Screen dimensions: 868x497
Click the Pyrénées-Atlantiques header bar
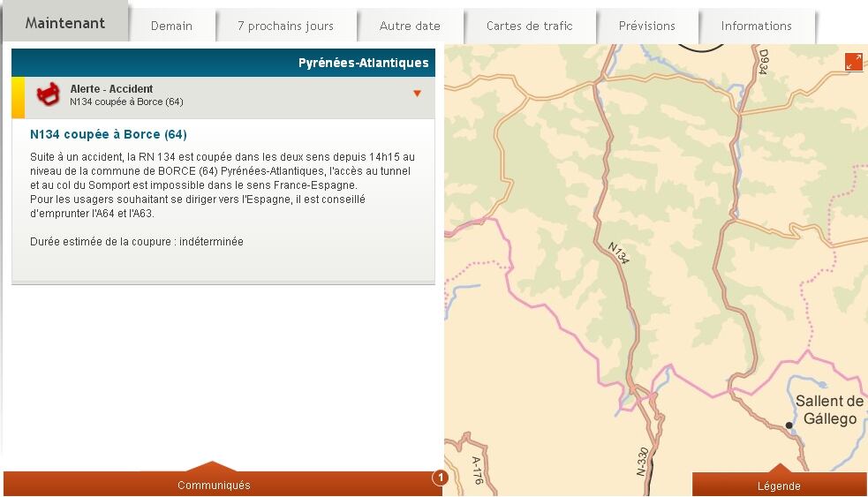click(x=223, y=63)
